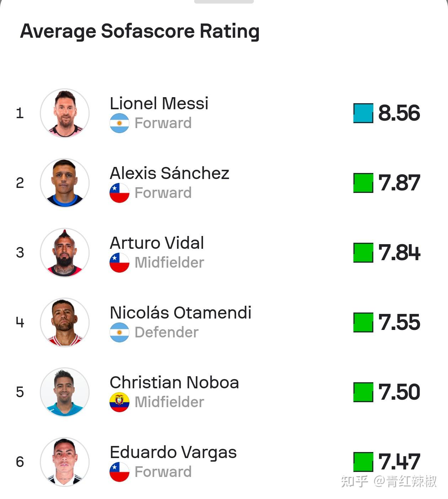
Task: Click the Average Sofascore Rating heading
Action: 140,31
